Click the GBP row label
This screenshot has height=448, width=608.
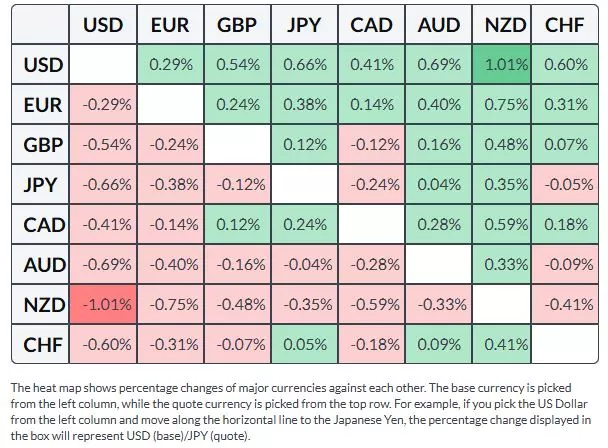point(44,145)
